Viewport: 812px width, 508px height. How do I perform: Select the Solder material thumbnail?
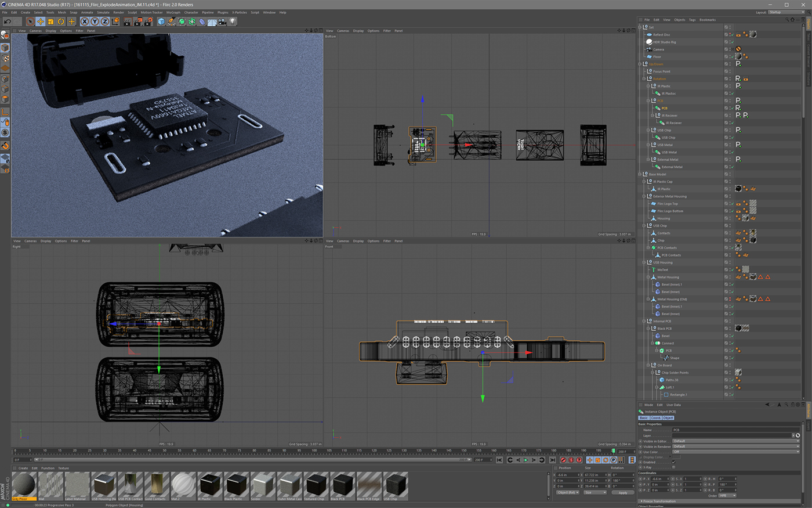(263, 486)
